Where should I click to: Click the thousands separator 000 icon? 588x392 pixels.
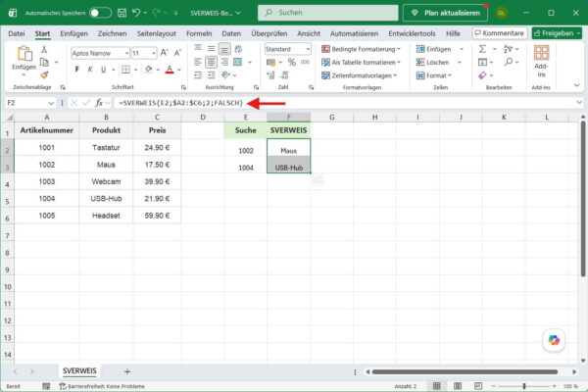point(305,63)
